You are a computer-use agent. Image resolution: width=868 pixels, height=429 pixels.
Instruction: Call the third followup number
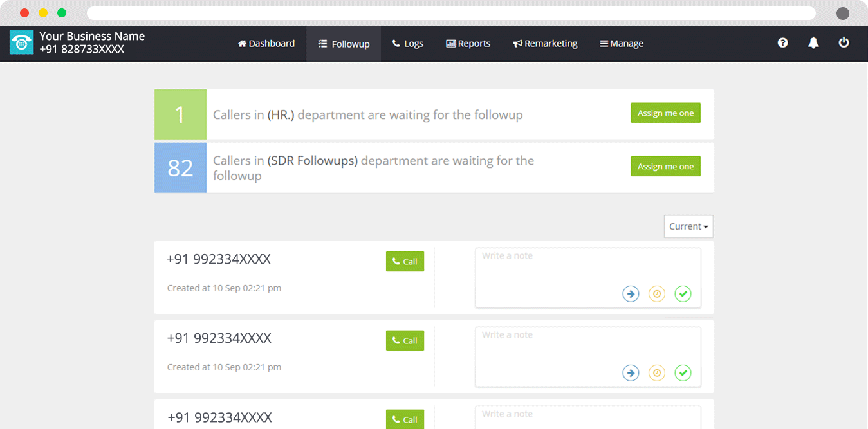[405, 419]
